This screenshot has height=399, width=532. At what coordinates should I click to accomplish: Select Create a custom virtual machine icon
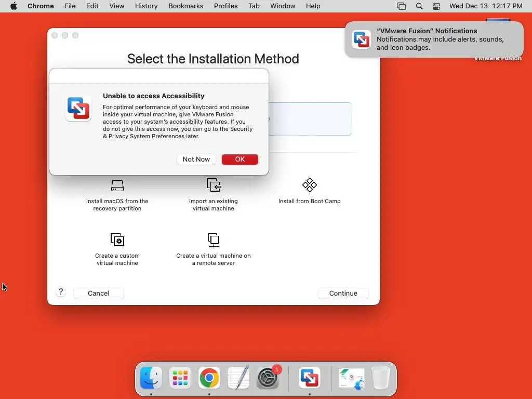click(117, 240)
